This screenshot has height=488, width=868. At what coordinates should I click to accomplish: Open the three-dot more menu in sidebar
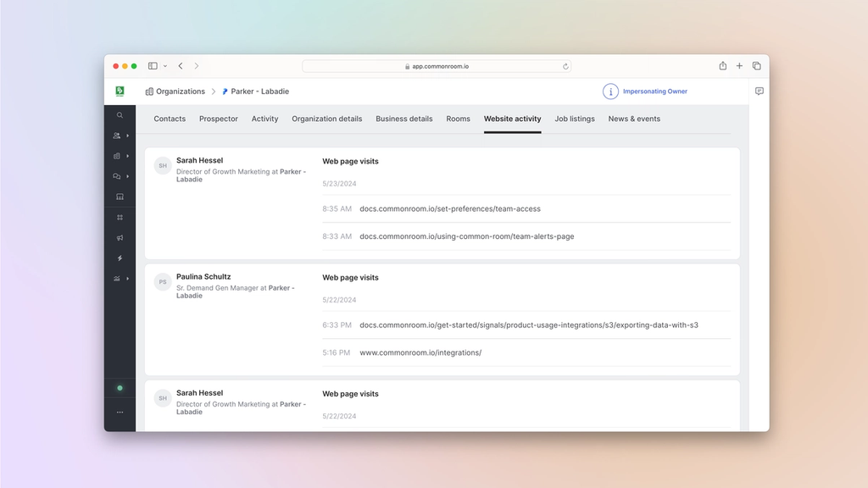tap(120, 413)
